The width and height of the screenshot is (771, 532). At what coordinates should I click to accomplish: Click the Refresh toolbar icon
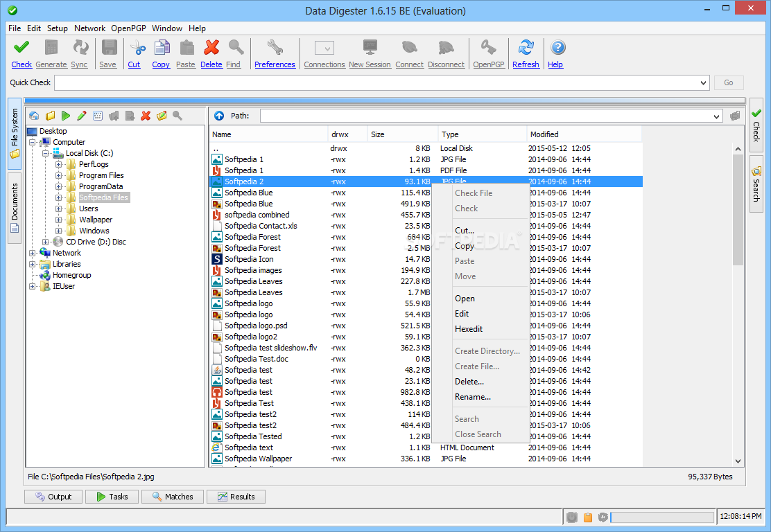pos(526,48)
